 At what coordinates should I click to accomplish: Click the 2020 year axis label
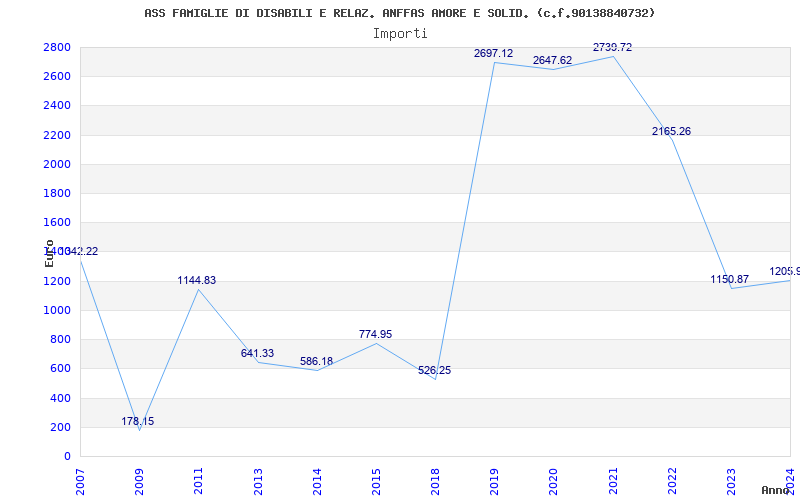554,482
